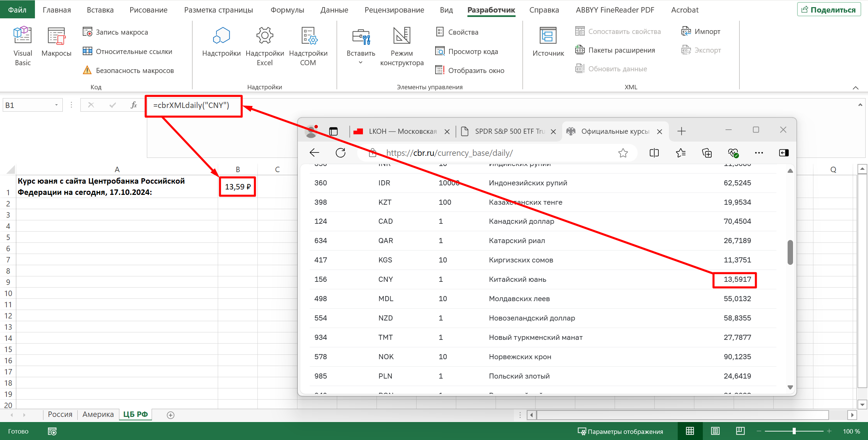The height and width of the screenshot is (440, 868).
Task: Switch to the Америка sheet tab
Action: point(98,415)
